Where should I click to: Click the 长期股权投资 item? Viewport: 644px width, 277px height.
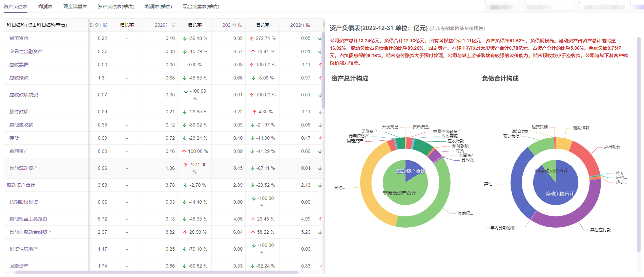(24, 202)
